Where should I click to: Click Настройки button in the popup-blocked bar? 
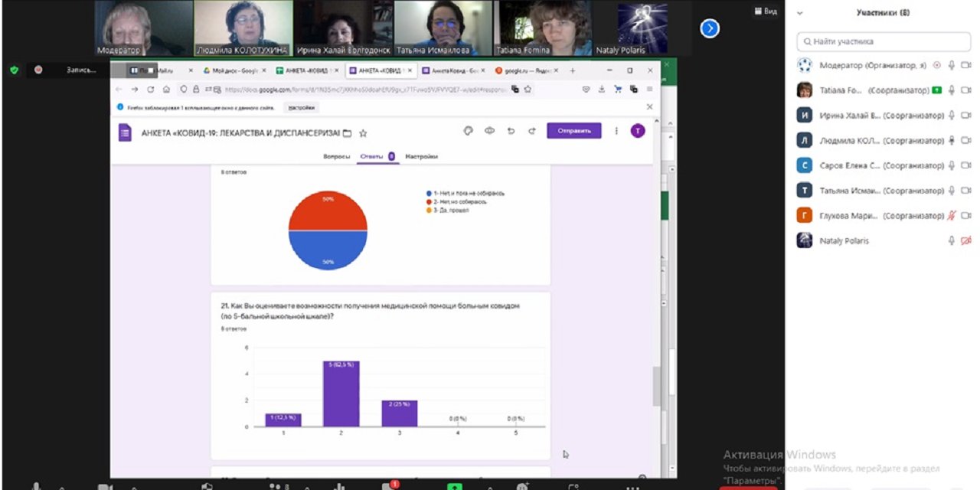click(301, 107)
